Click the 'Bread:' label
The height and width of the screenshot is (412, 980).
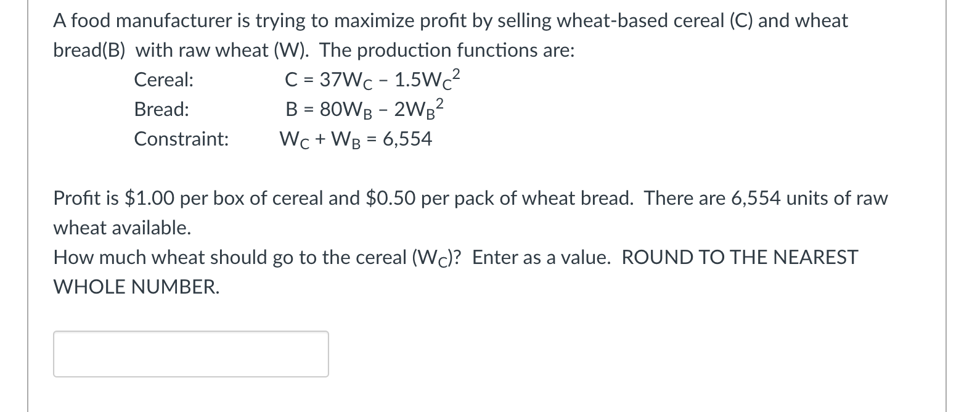click(x=161, y=109)
